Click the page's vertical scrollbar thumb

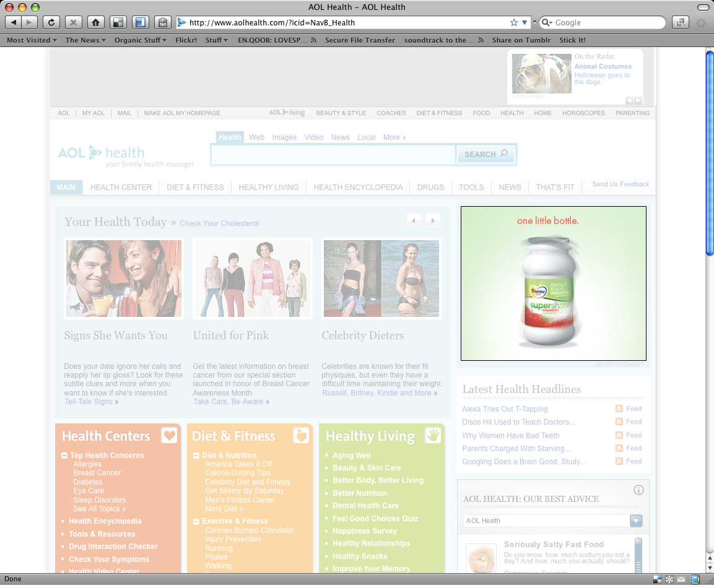click(x=710, y=153)
